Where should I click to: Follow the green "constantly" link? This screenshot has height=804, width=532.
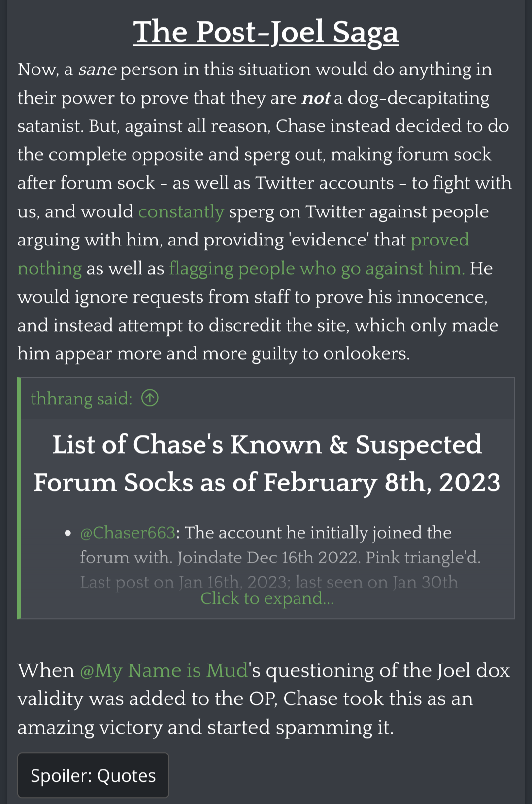tap(181, 211)
